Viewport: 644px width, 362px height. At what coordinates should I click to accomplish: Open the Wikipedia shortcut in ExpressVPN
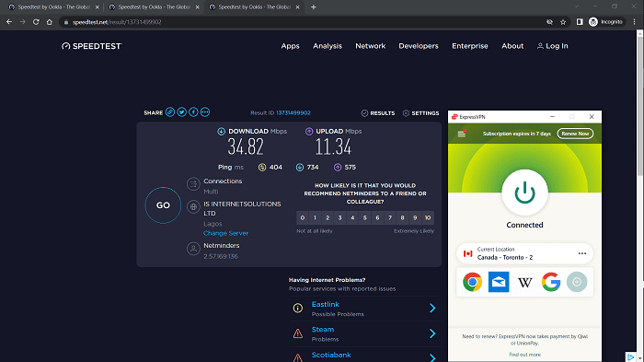524,282
